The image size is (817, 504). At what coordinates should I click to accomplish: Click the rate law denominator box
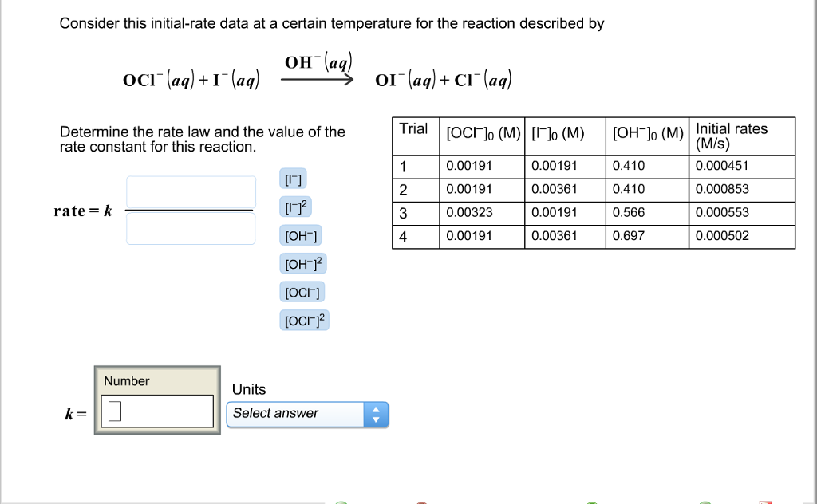tap(191, 228)
